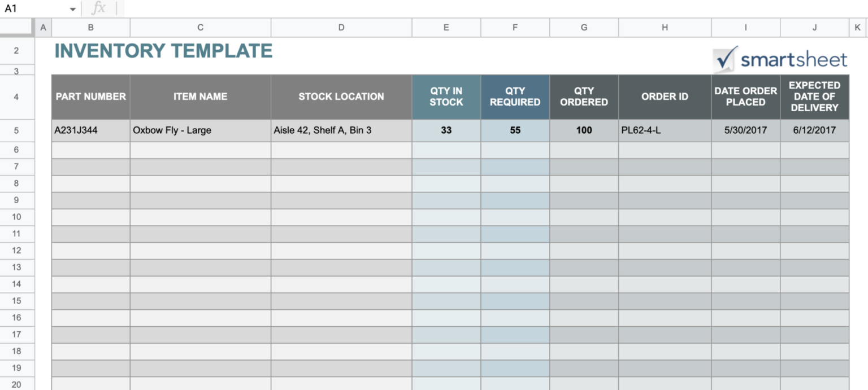Viewport: 868px width, 390px height.
Task: Click the cell with Aisle 42, Shelf A, Bin 3
Action: point(341,130)
